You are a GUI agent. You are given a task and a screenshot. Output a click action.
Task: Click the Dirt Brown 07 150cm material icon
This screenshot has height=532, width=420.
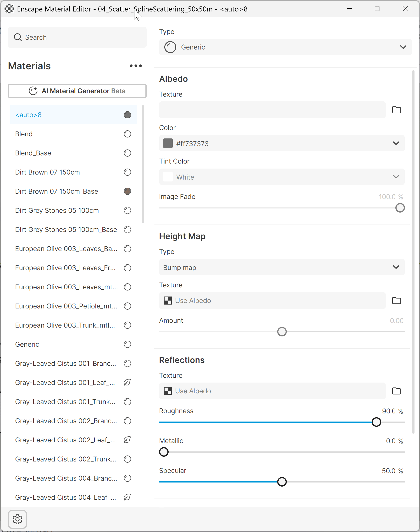tap(127, 172)
